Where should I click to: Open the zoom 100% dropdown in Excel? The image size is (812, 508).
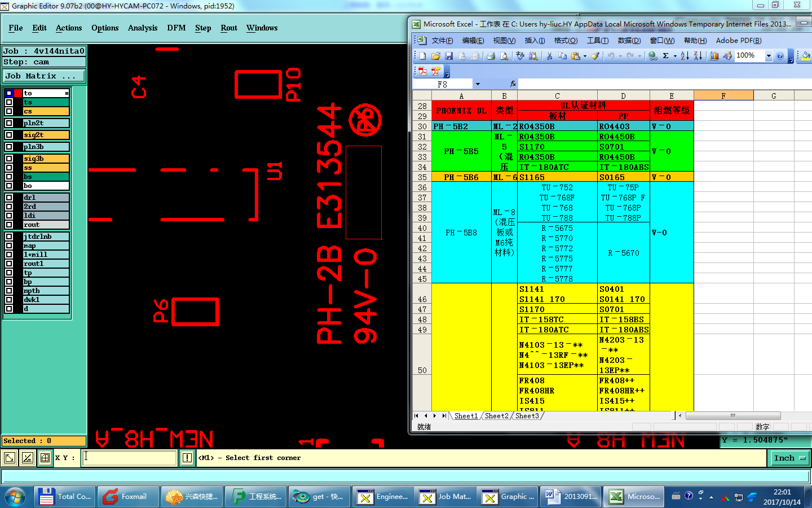pyautogui.click(x=769, y=56)
